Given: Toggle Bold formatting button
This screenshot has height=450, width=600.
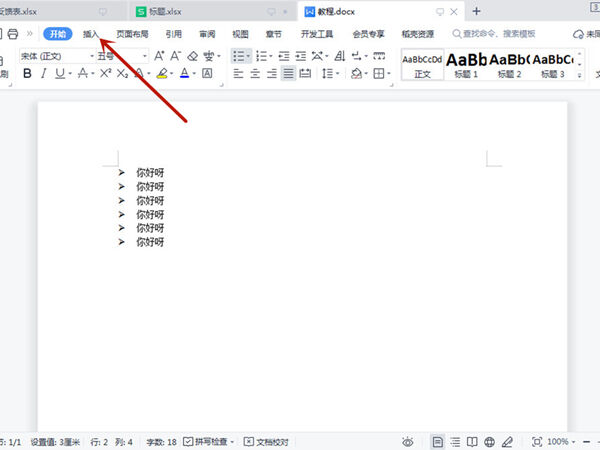Looking at the screenshot, I should (x=27, y=73).
